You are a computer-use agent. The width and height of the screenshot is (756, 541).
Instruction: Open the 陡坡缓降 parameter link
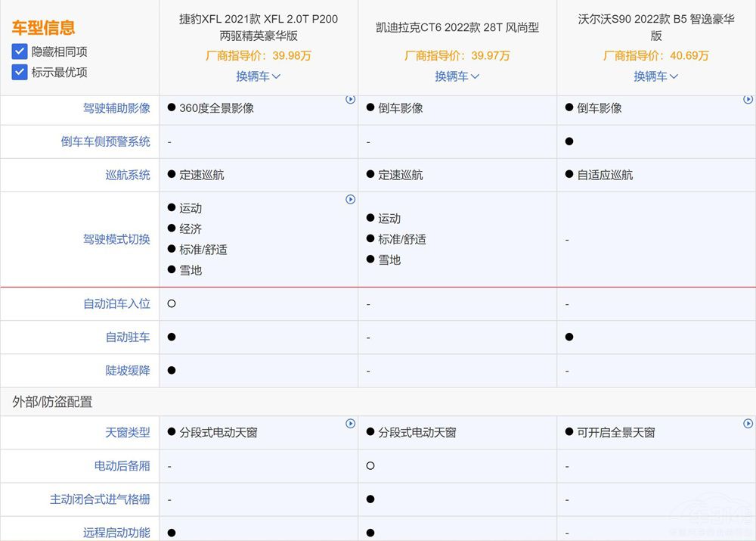coord(128,371)
